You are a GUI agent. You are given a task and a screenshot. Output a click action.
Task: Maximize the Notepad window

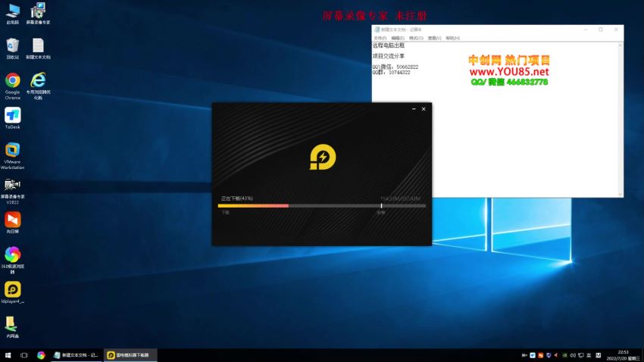(601, 30)
